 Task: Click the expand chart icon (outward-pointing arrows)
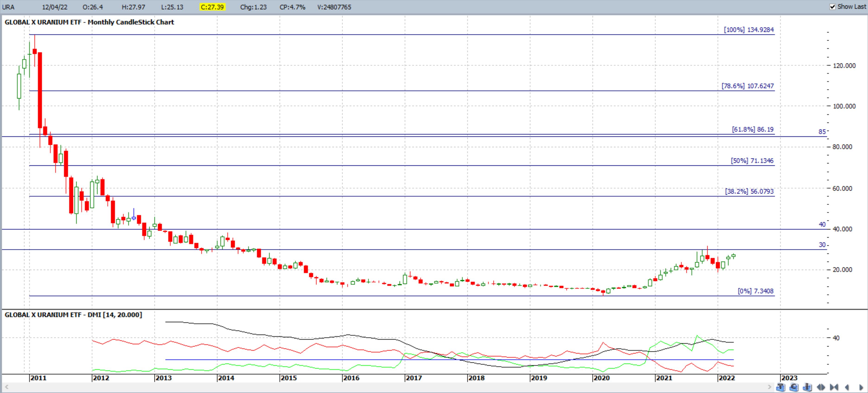tap(821, 387)
